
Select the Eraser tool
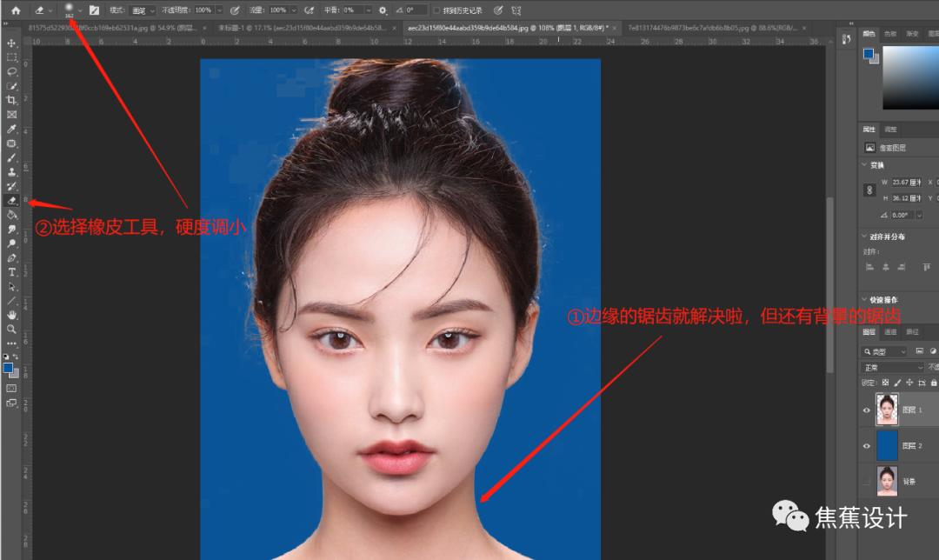coord(11,199)
